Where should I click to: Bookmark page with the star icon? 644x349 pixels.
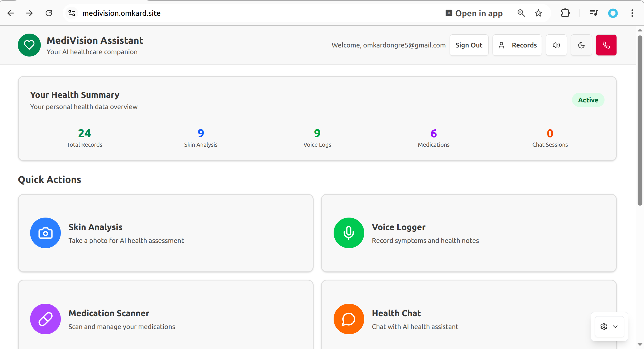point(538,13)
